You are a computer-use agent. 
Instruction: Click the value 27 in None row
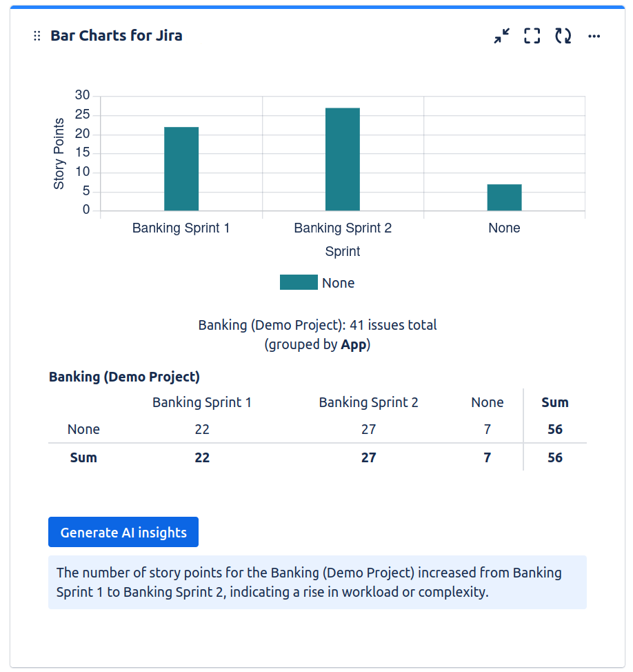pos(369,429)
